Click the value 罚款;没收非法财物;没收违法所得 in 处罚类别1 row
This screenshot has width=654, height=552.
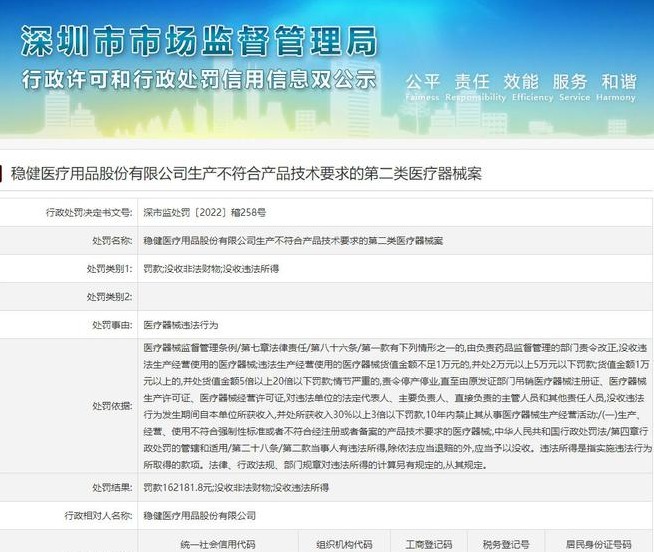tap(211, 268)
